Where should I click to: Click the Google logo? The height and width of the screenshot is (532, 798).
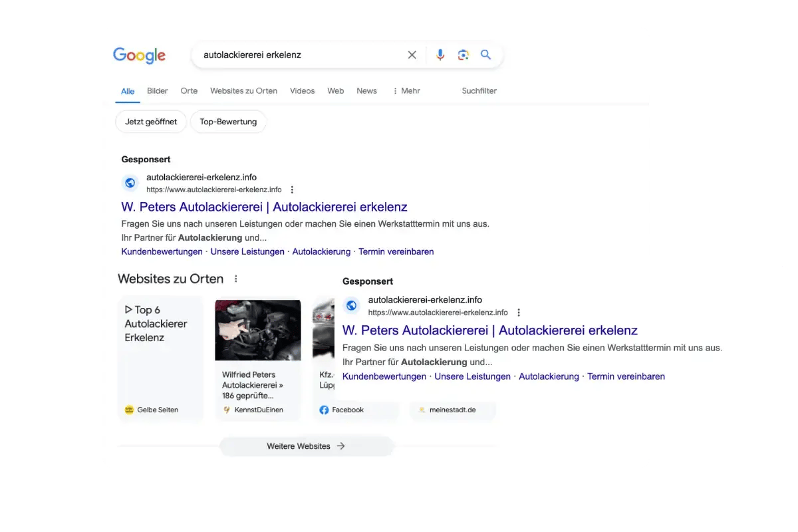click(x=139, y=55)
